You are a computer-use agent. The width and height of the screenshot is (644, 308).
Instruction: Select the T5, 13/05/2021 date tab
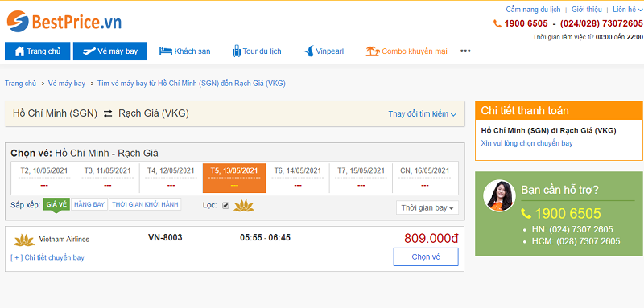tap(234, 179)
